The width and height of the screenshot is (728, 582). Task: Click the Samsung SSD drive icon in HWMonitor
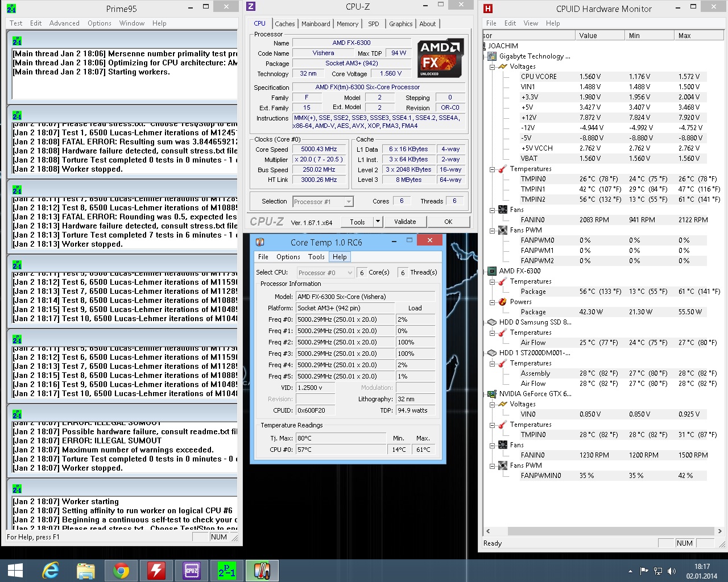[x=492, y=322]
